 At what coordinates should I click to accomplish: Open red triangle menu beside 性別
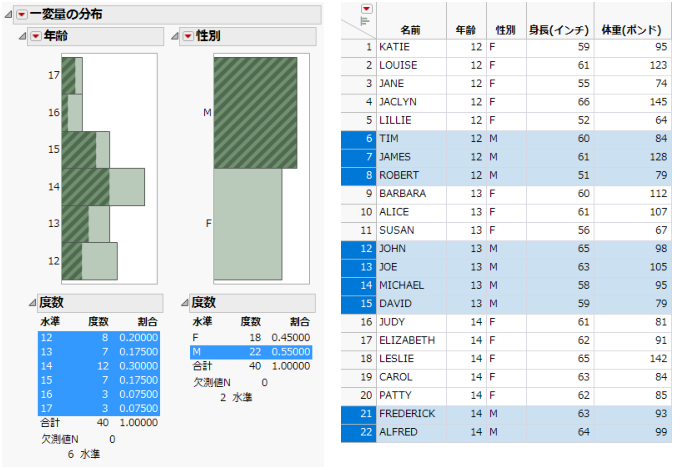click(188, 36)
